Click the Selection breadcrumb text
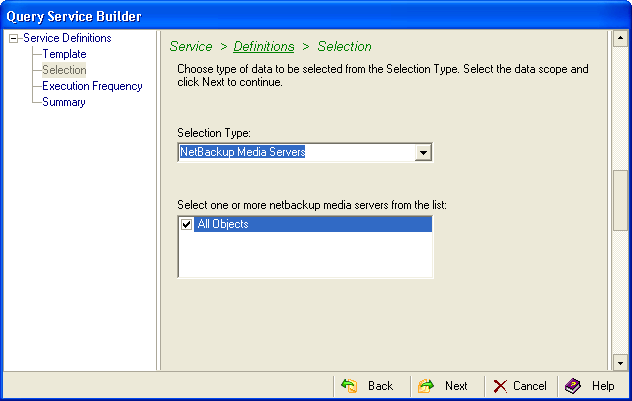The width and height of the screenshot is (632, 401). (344, 47)
